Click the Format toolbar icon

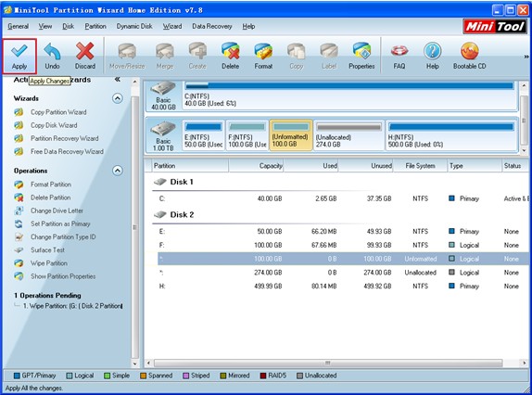coord(263,56)
